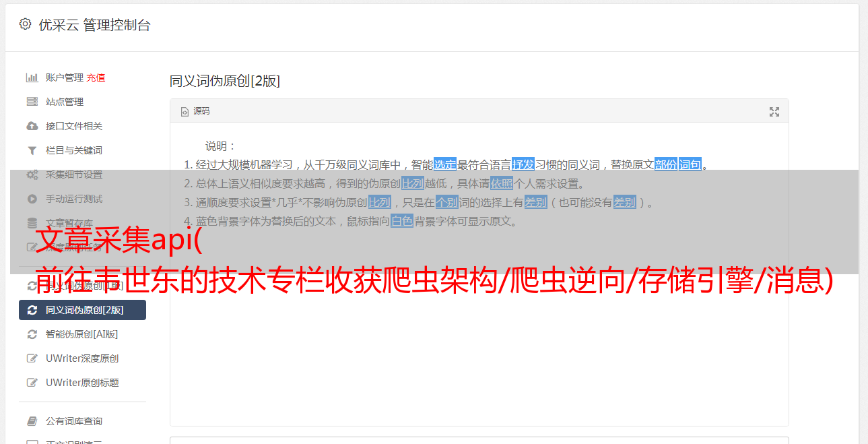The image size is (868, 444).
Task: Open the 公有词库查询 book icon
Action: pyautogui.click(x=32, y=421)
